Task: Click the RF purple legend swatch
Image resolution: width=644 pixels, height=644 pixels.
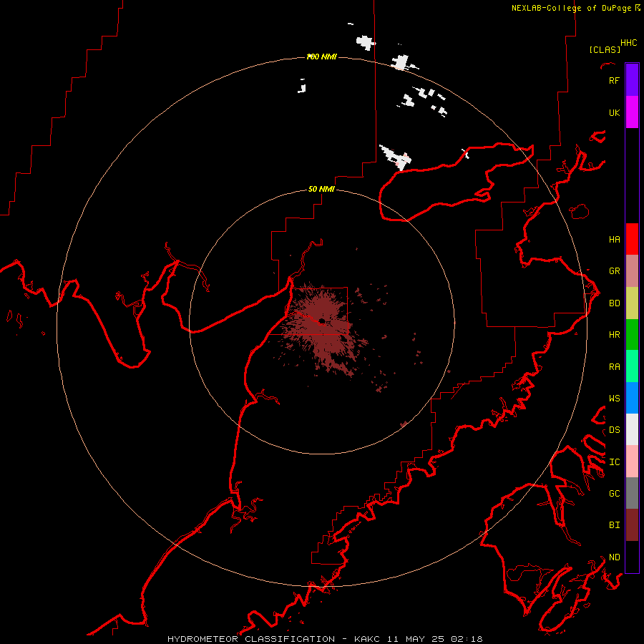Action: (632, 80)
